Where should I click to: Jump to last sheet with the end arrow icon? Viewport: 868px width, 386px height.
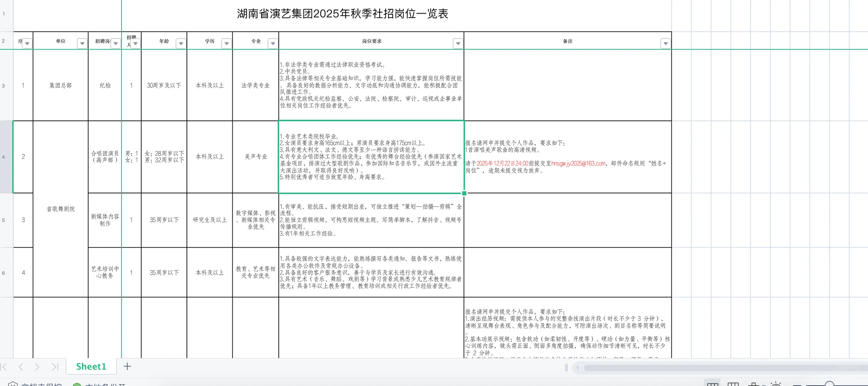[x=55, y=367]
